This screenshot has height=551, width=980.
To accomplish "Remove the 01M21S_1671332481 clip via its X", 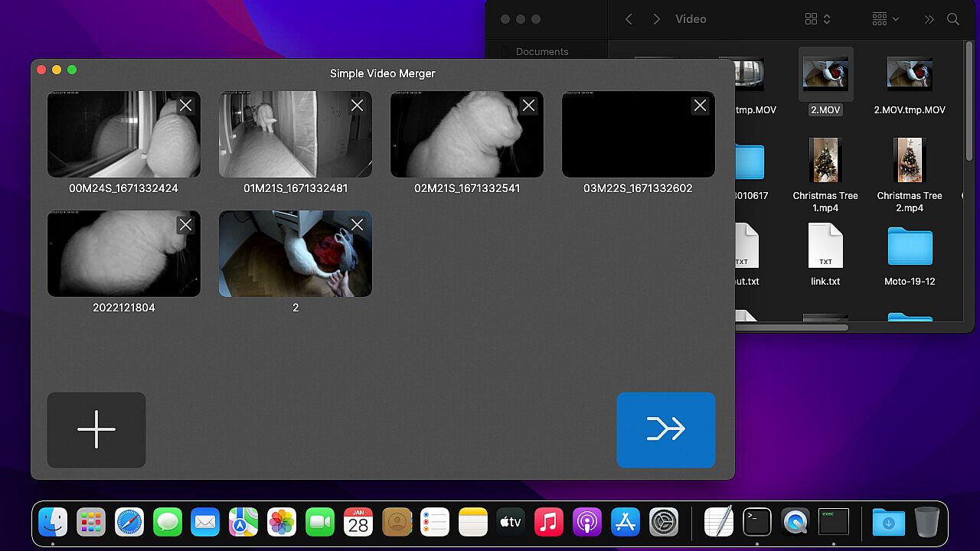I will (x=357, y=106).
